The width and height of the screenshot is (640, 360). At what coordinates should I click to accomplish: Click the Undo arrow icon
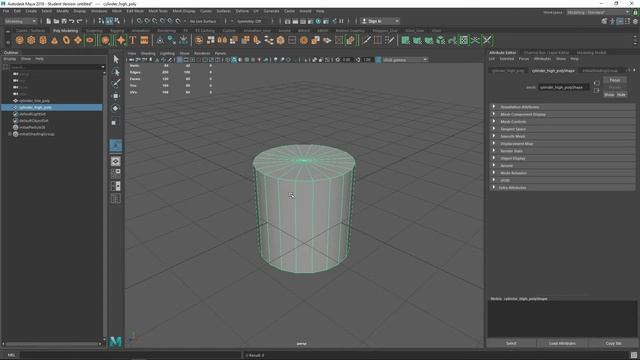coord(72,21)
